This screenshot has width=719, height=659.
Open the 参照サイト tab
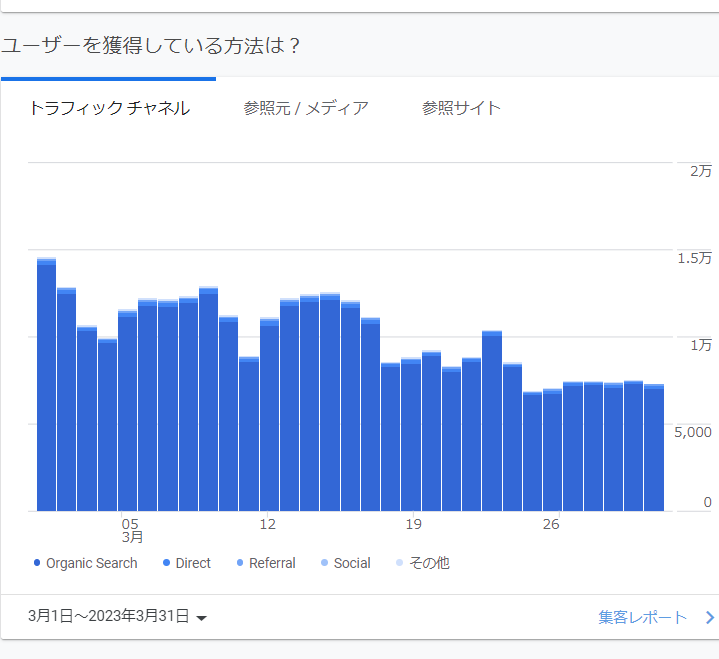[461, 108]
